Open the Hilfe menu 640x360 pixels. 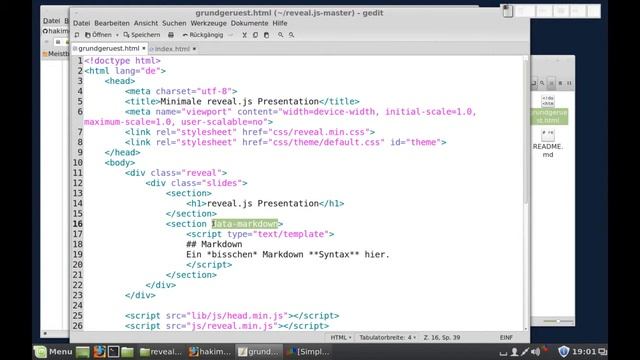pyautogui.click(x=280, y=23)
